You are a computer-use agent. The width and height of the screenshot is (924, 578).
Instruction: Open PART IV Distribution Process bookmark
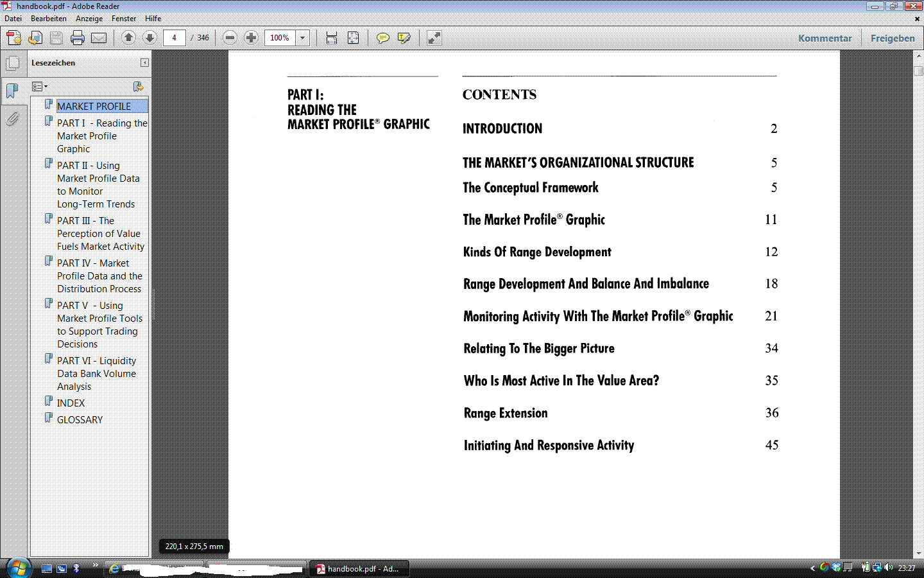(x=99, y=276)
